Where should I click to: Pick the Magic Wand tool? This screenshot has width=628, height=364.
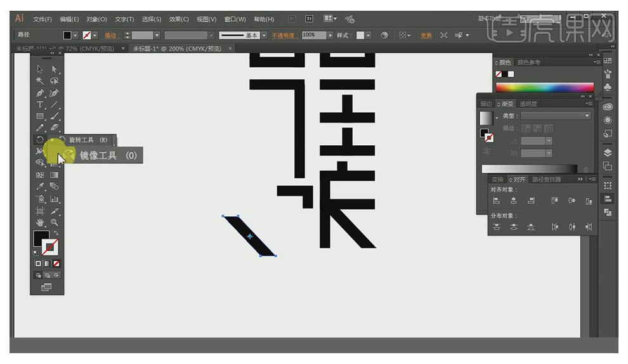[40, 81]
